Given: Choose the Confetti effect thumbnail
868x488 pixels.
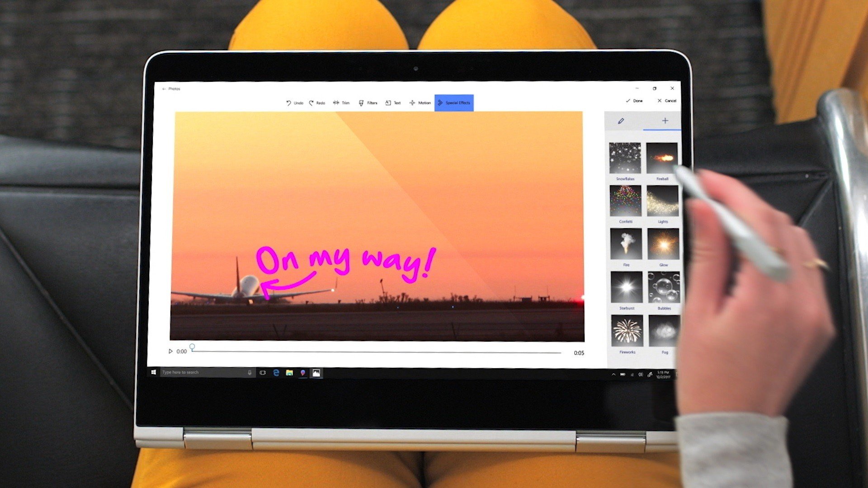Looking at the screenshot, I should [625, 201].
